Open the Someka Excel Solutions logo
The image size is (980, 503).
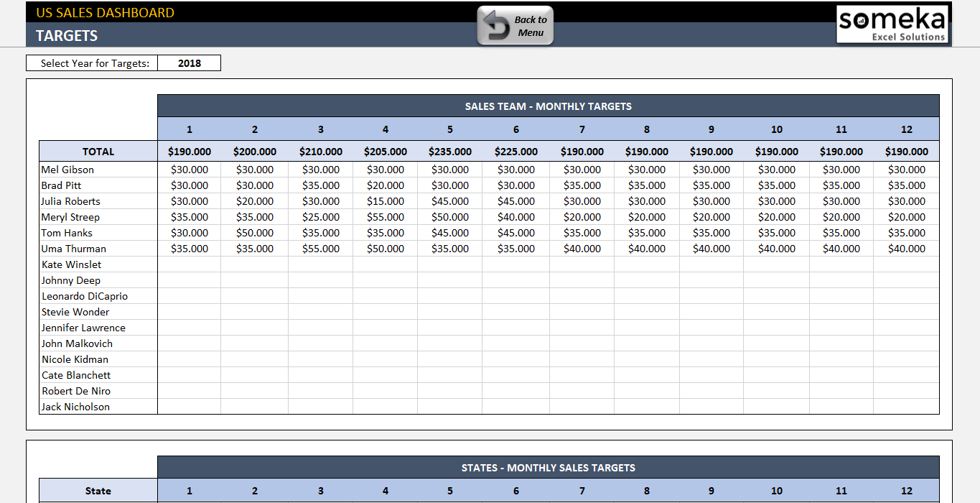click(x=892, y=24)
